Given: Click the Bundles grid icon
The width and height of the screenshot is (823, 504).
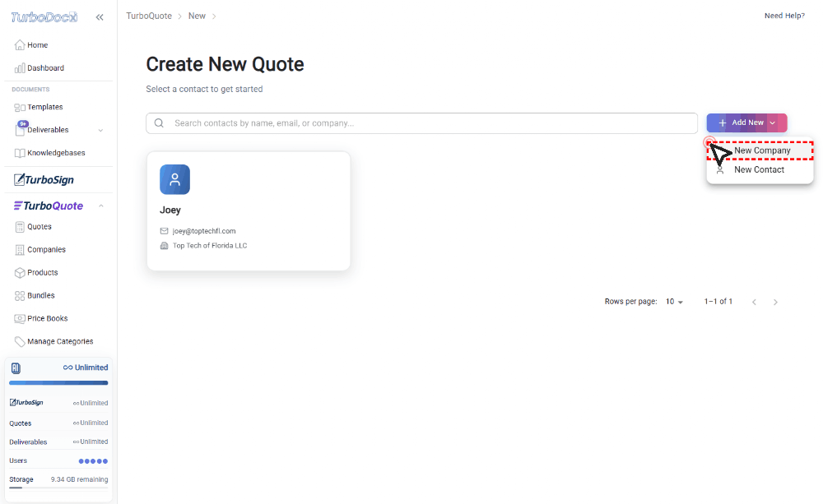Looking at the screenshot, I should 20,296.
